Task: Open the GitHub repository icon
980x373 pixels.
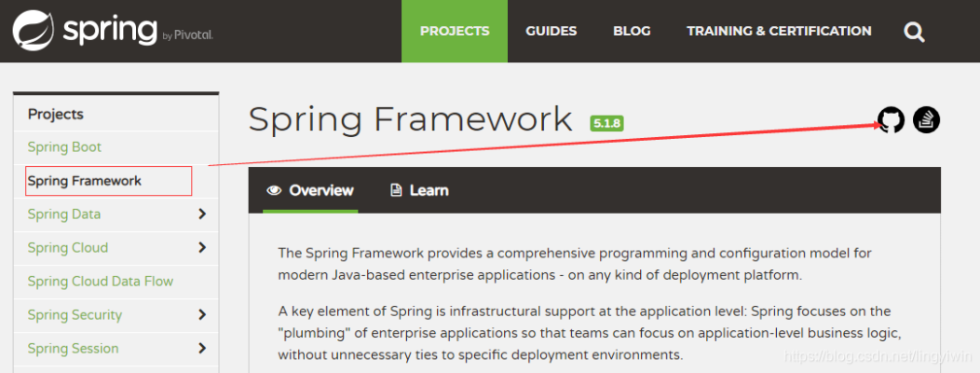Action: click(x=891, y=120)
